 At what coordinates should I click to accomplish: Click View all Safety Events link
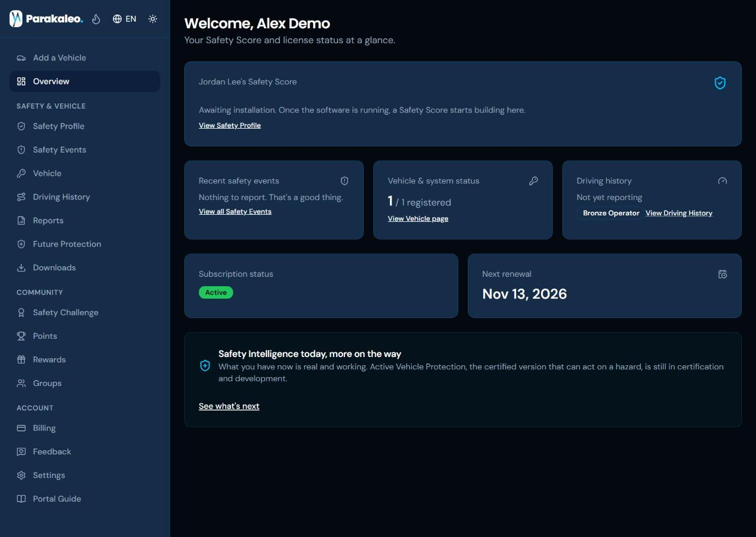click(235, 211)
